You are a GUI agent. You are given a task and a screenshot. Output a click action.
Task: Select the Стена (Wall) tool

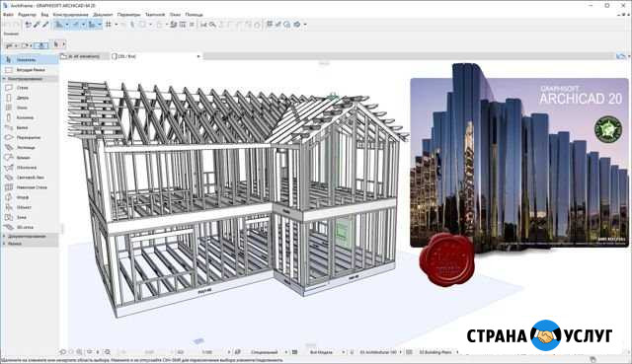click(x=30, y=88)
